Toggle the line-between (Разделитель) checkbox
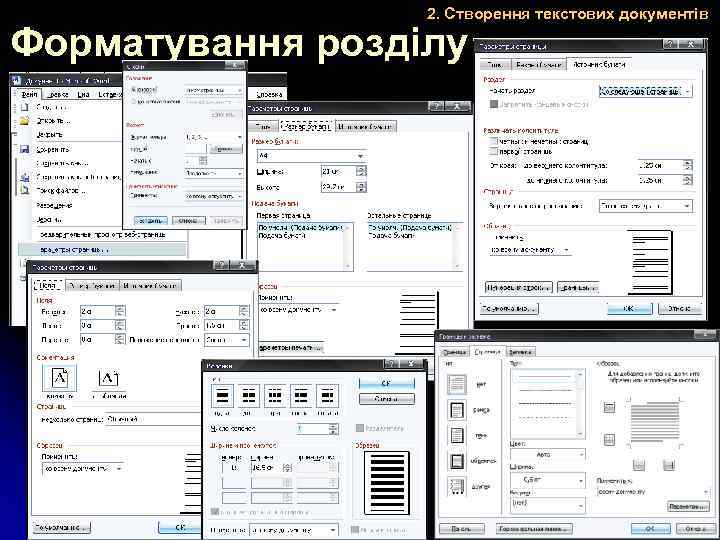 pos(360,428)
